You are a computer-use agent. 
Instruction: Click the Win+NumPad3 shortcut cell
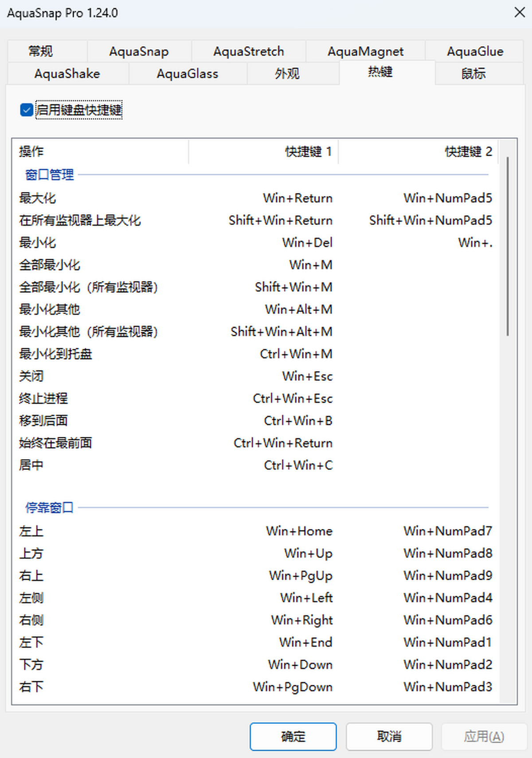click(448, 687)
